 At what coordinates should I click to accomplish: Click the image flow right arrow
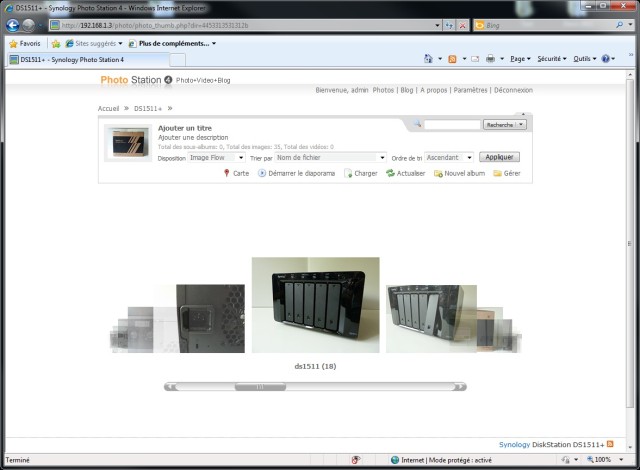click(x=460, y=387)
